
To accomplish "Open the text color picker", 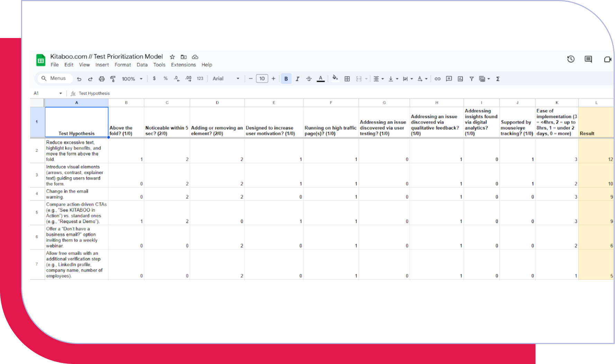I will [321, 79].
